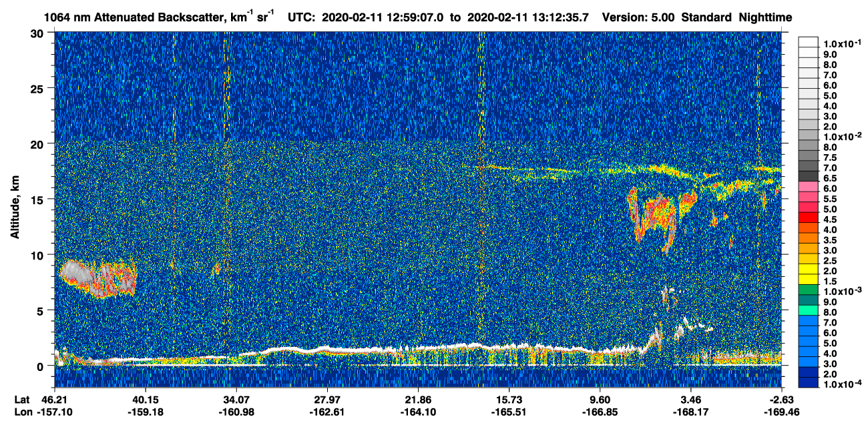Click the 'Version:' label in the header
The width and height of the screenshot is (868, 445).
[x=624, y=17]
